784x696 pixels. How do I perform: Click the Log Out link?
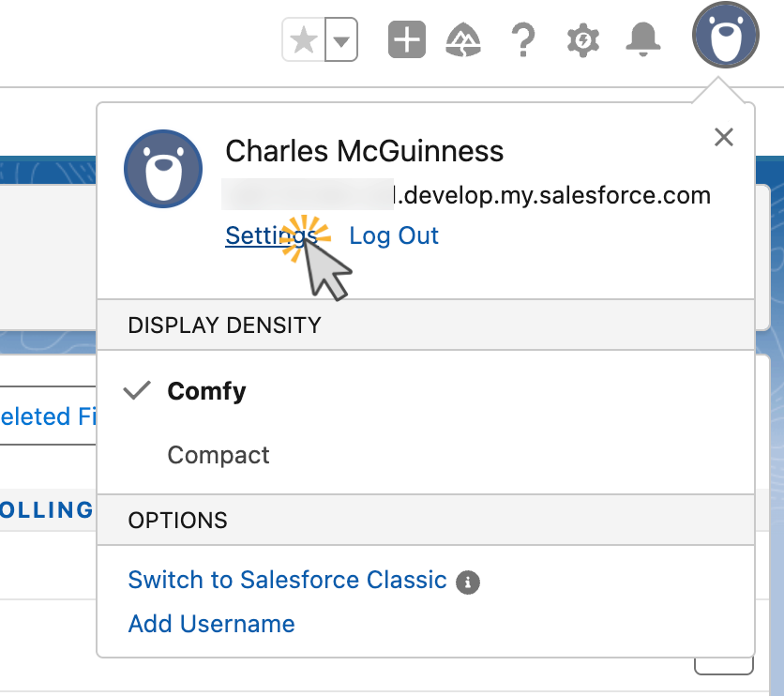tap(394, 235)
